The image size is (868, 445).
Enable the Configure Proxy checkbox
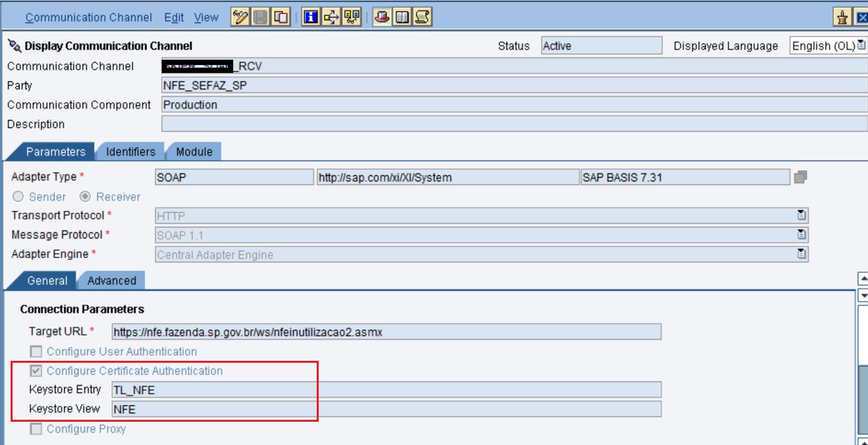(x=36, y=429)
